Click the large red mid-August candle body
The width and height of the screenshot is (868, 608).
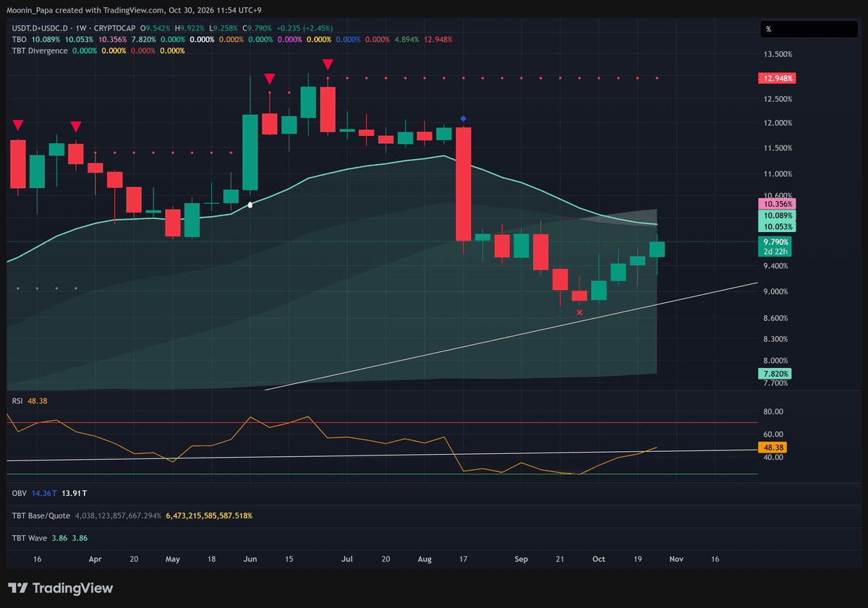coord(463,184)
